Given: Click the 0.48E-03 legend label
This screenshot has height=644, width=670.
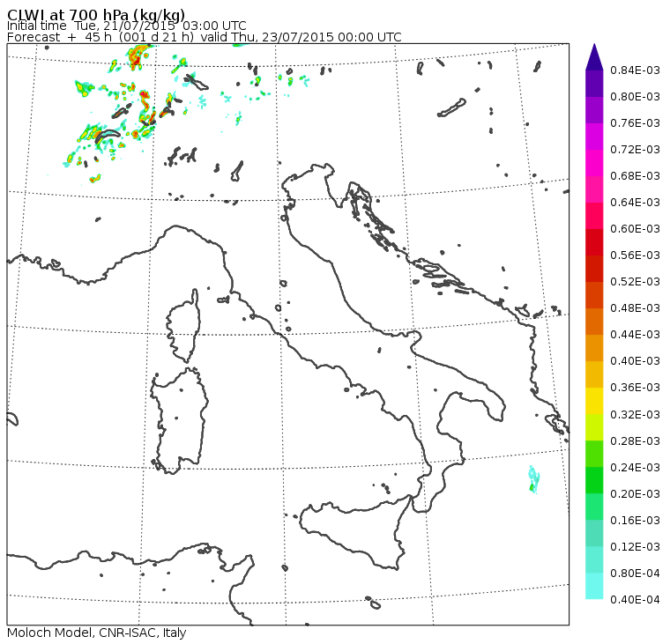Looking at the screenshot, I should pos(635,308).
